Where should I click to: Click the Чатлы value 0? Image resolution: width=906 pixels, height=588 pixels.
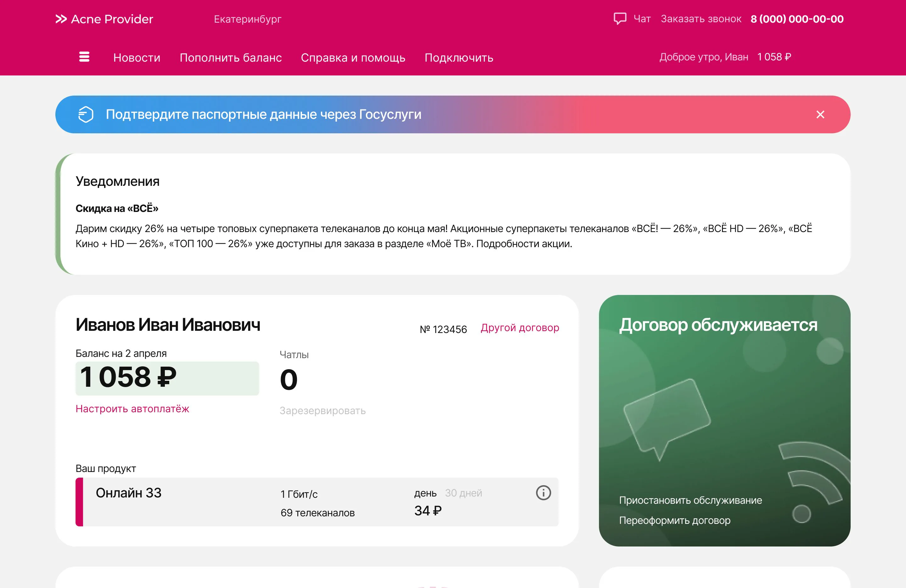(x=288, y=380)
